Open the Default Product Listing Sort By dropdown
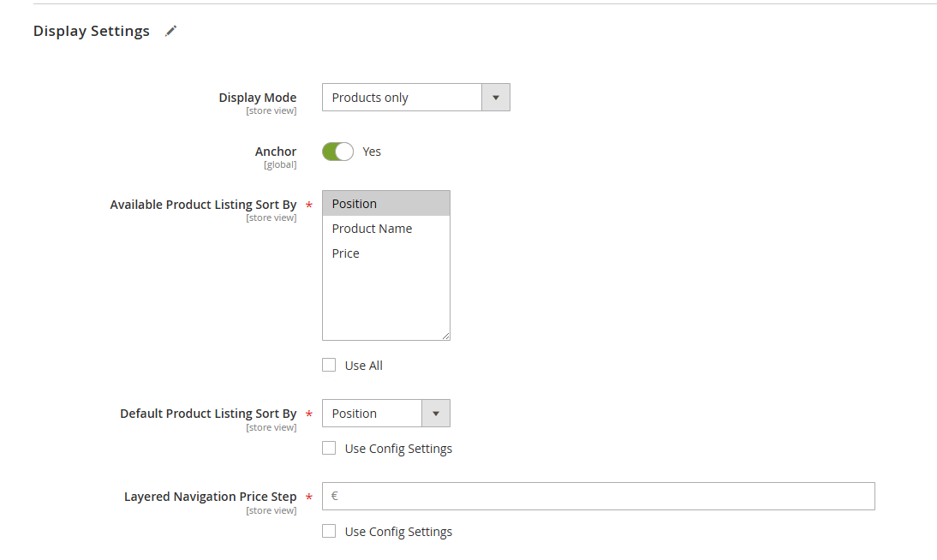The width and height of the screenshot is (937, 560). pos(385,414)
